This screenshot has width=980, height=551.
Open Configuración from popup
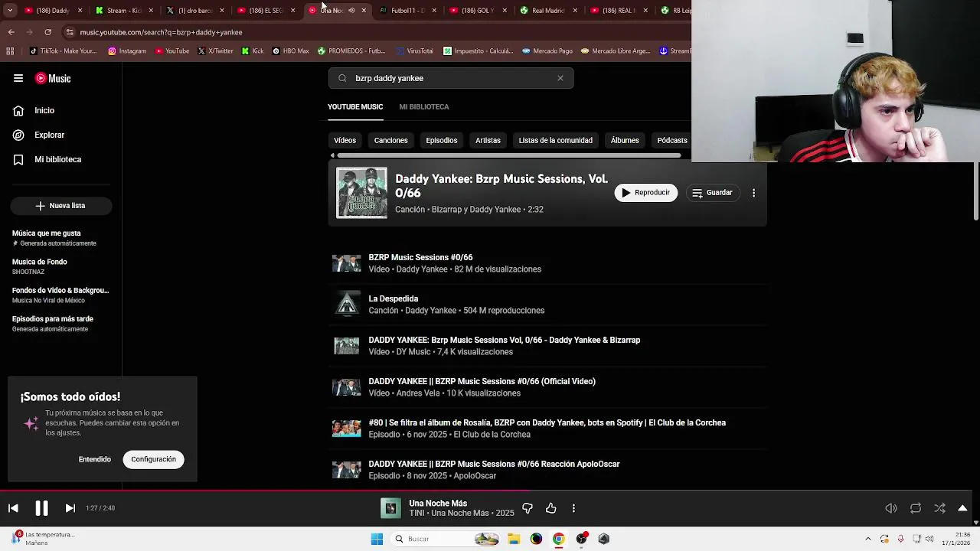(153, 459)
